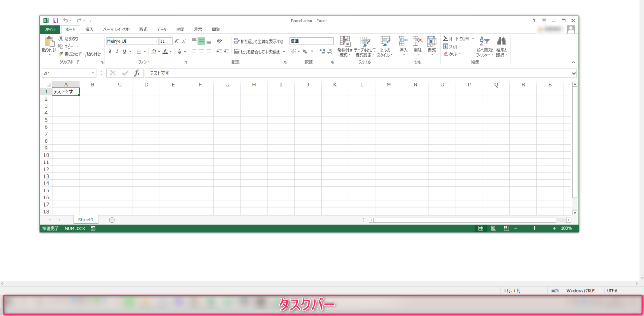Open the 標準 number format dropdown

[331, 41]
